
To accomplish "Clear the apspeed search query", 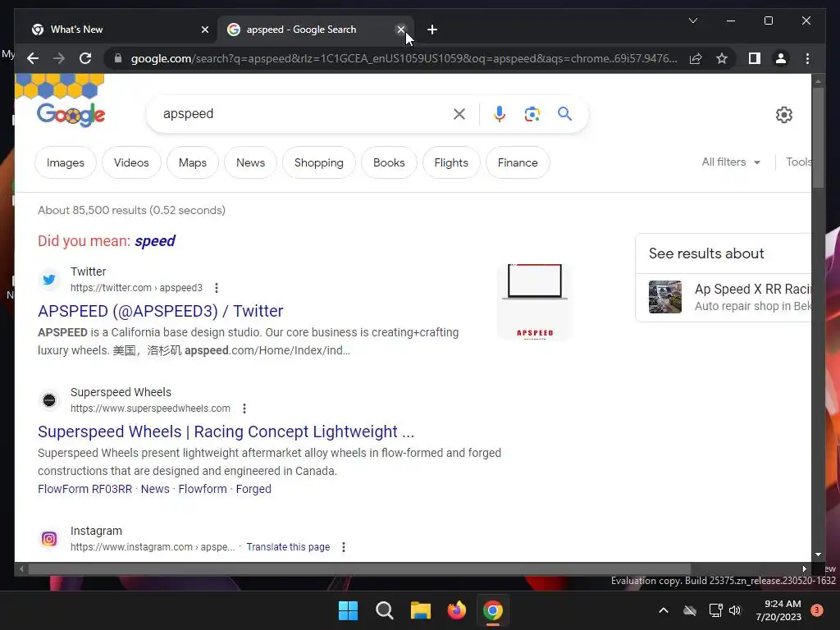I will click(459, 114).
